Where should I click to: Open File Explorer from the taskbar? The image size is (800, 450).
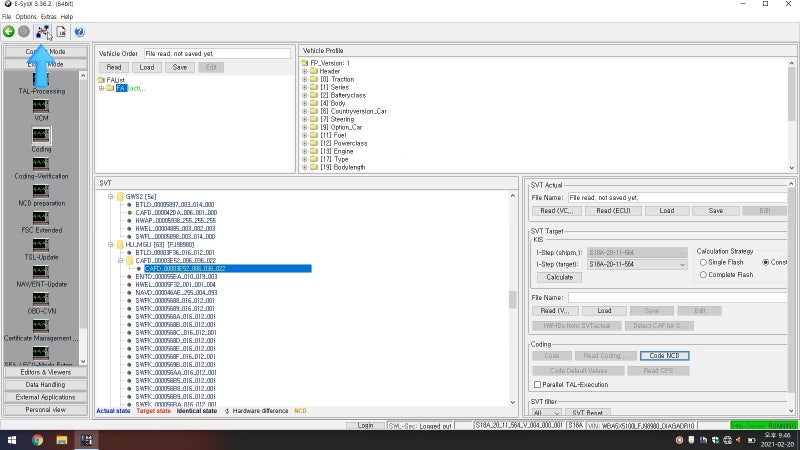(x=62, y=440)
